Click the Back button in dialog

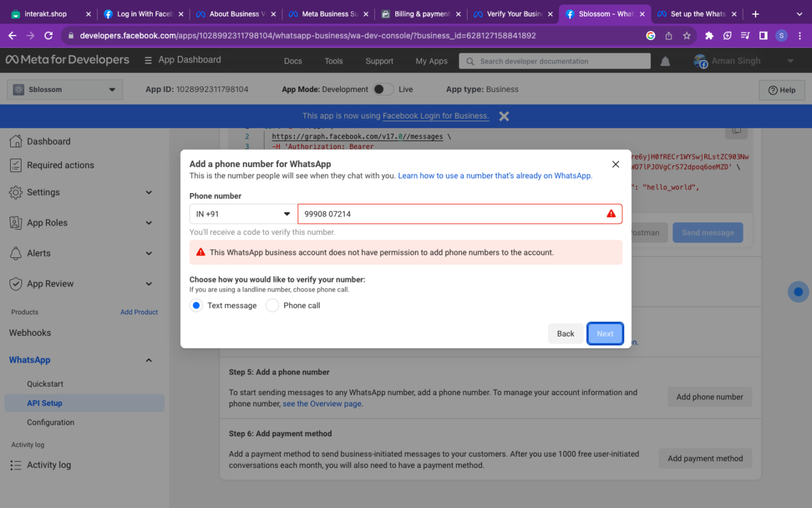point(565,333)
